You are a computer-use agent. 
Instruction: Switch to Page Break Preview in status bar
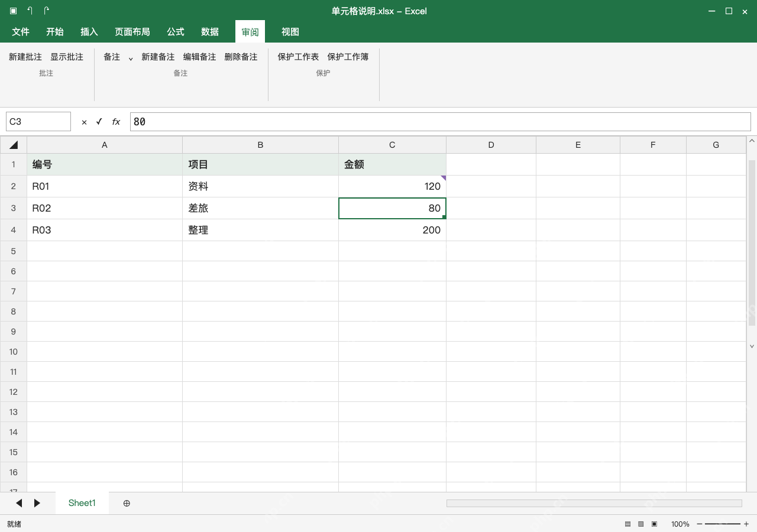pos(654,524)
